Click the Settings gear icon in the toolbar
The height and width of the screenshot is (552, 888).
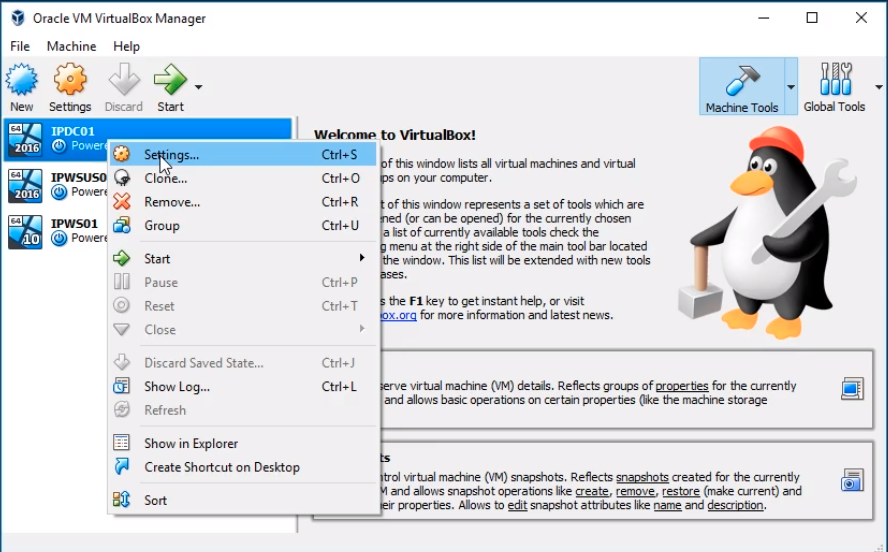tap(70, 81)
